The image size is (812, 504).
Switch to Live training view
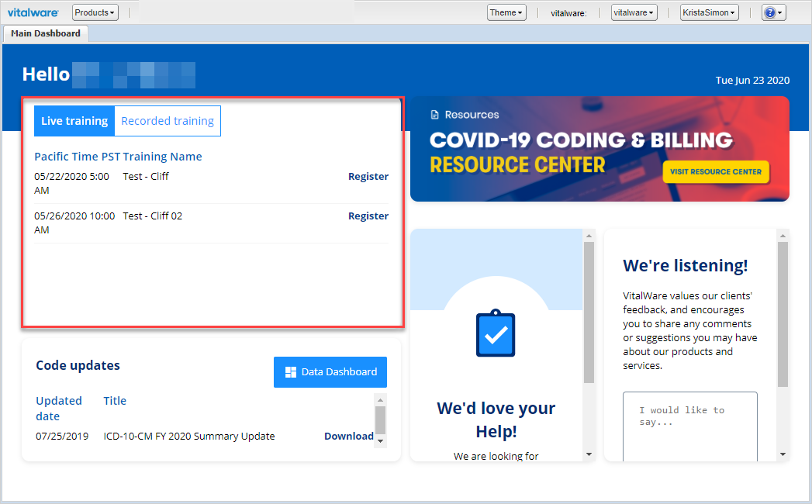(x=74, y=121)
